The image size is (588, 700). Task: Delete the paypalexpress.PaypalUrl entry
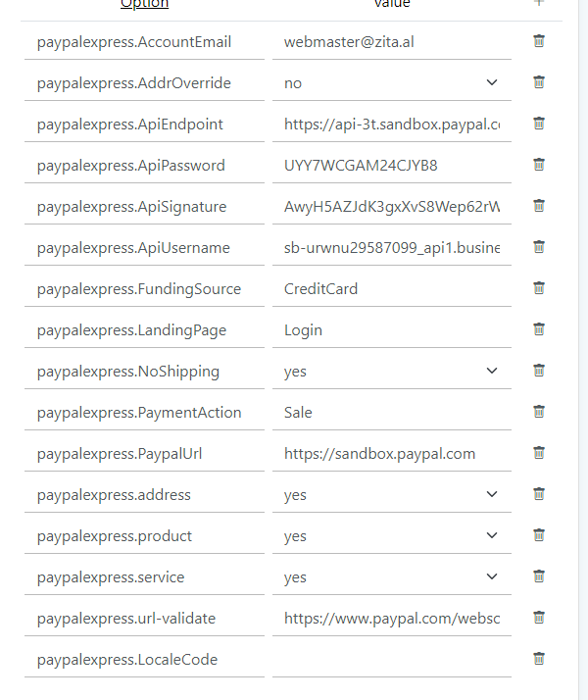point(539,453)
